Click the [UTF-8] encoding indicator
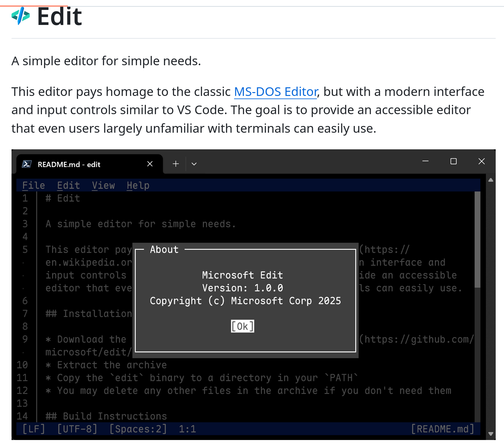The image size is (504, 448). pos(77,429)
